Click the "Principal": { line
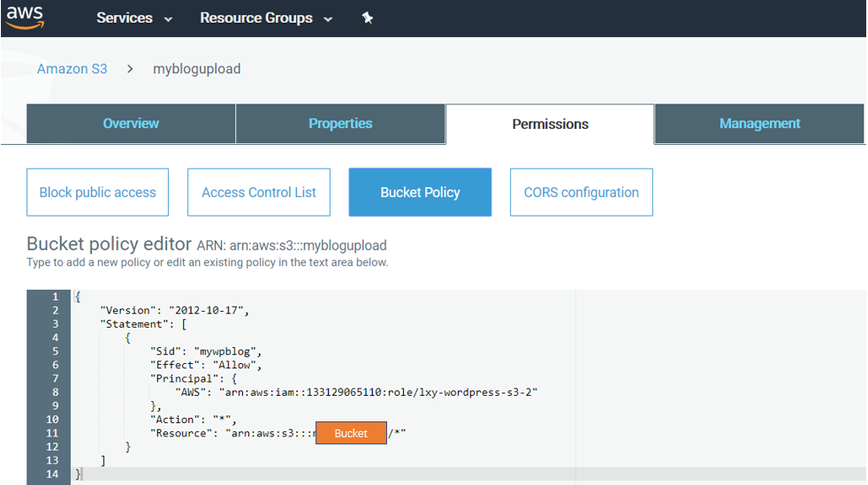The height and width of the screenshot is (485, 868). click(x=194, y=379)
